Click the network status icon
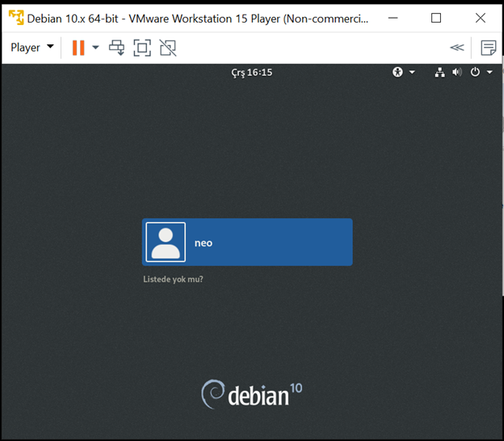Screen dimensions: 504x441 tap(439, 72)
